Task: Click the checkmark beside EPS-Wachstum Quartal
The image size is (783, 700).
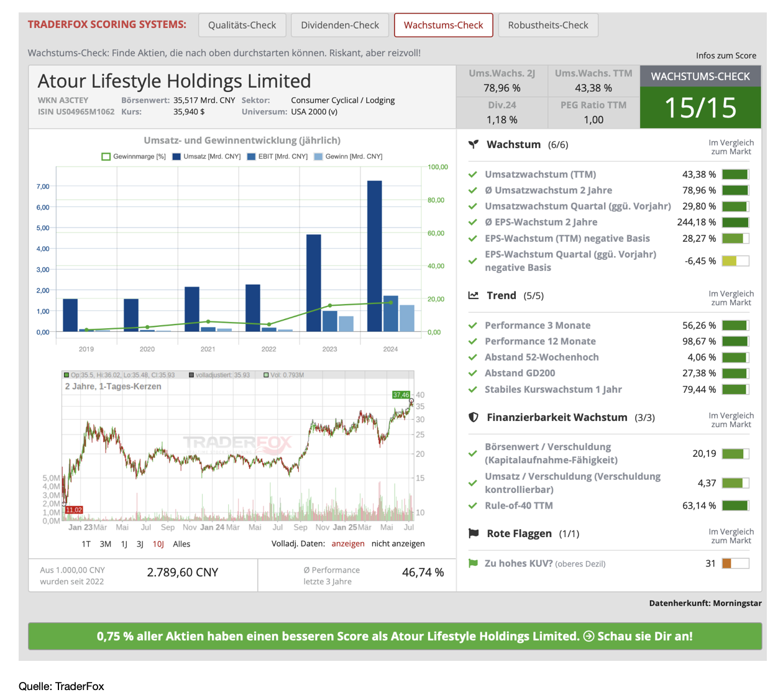Action: 473,261
